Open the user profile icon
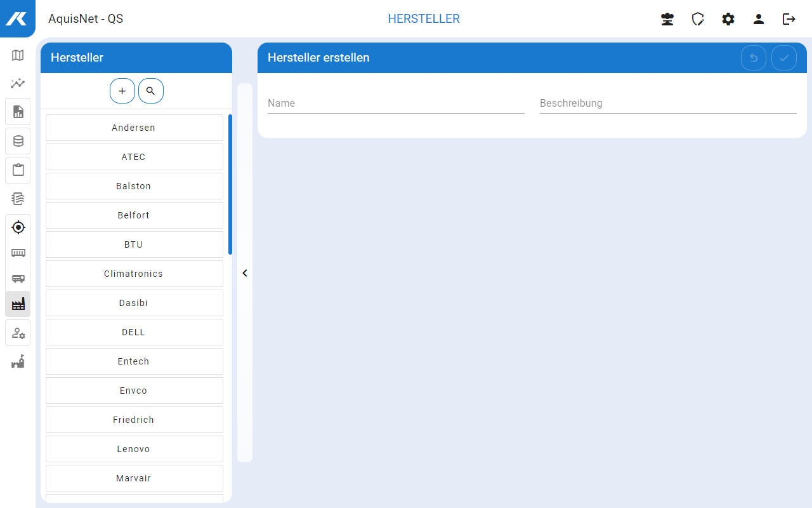Screen dimensions: 812x508 (759, 19)
